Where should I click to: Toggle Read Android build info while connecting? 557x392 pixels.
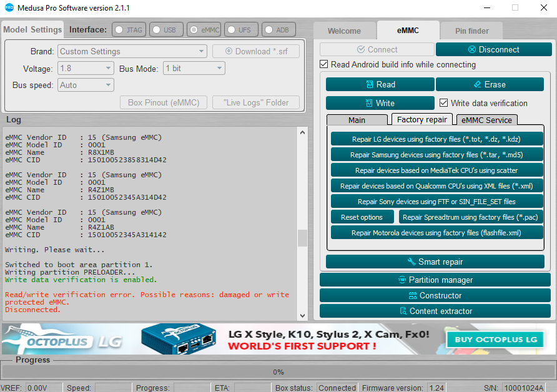323,64
